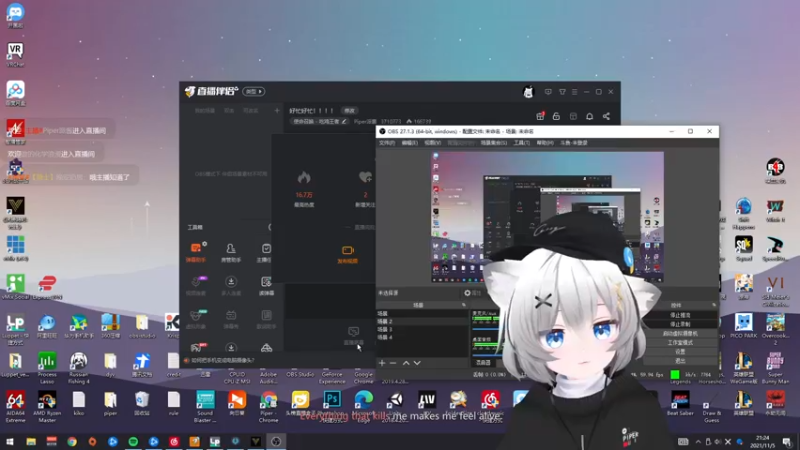Select 场景 3 in OBS scene list
The width and height of the screenshot is (800, 450).
tap(422, 330)
